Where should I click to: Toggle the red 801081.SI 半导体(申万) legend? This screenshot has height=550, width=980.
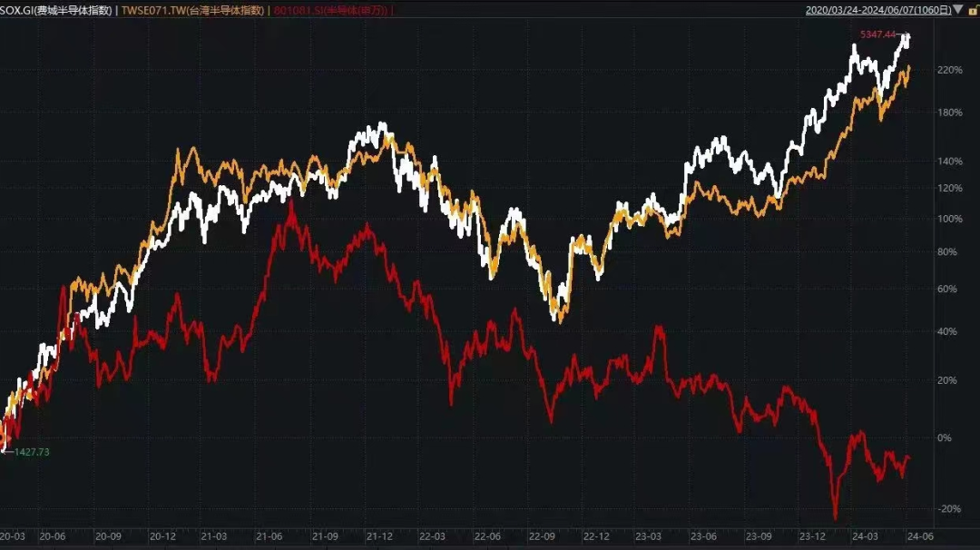coord(331,10)
